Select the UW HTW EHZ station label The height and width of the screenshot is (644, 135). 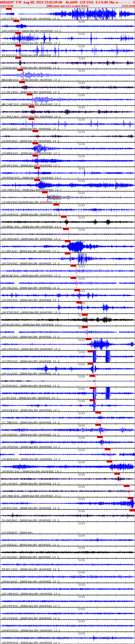coord(30,606)
